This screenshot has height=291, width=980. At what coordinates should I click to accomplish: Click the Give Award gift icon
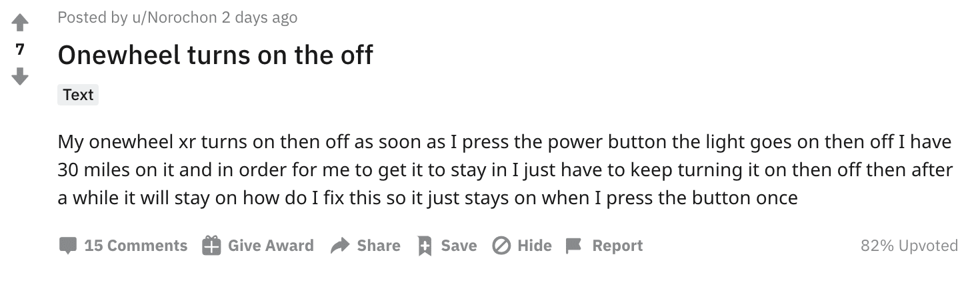(x=211, y=246)
